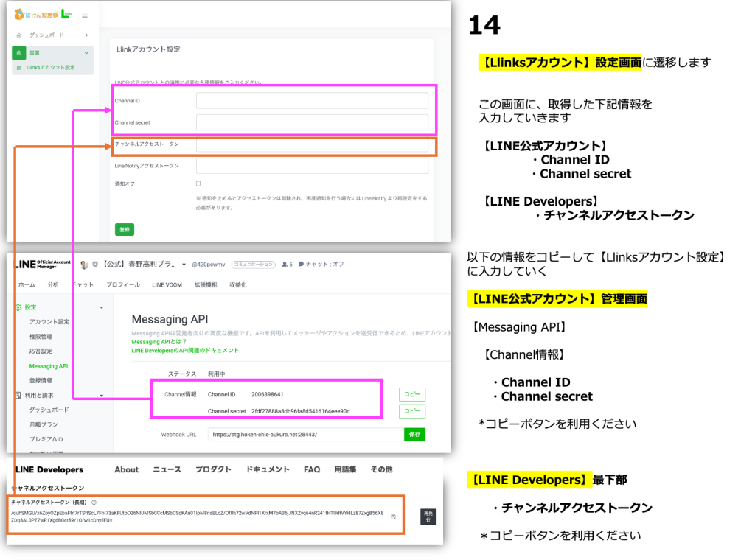
Task: Open the 収益化 tab
Action: pos(238,285)
